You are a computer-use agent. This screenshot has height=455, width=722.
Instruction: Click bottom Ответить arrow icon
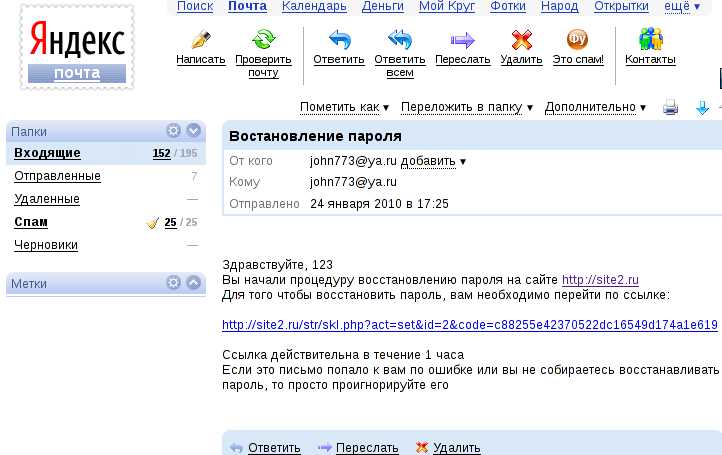pyautogui.click(x=236, y=448)
